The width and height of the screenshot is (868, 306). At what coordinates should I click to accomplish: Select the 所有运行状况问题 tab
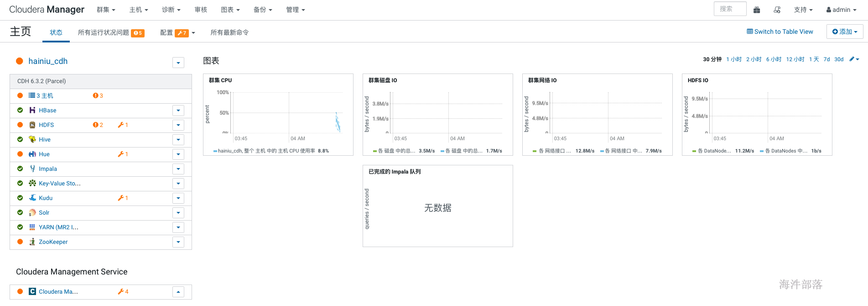point(111,32)
